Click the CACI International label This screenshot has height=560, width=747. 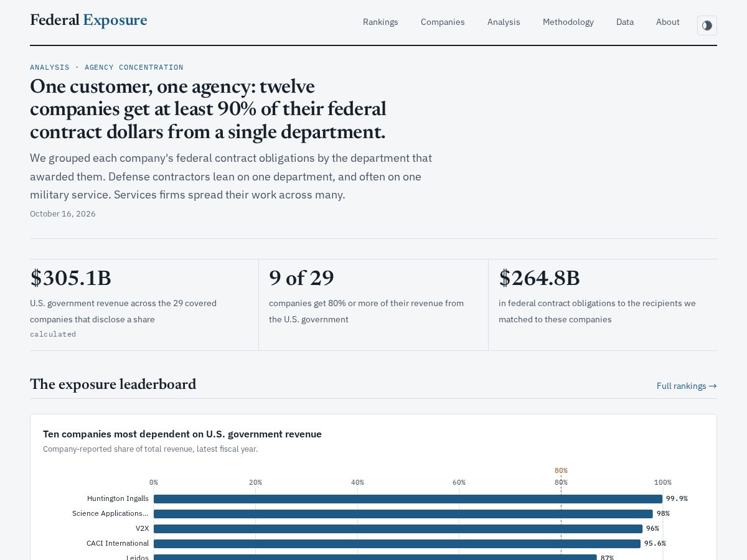(x=118, y=543)
